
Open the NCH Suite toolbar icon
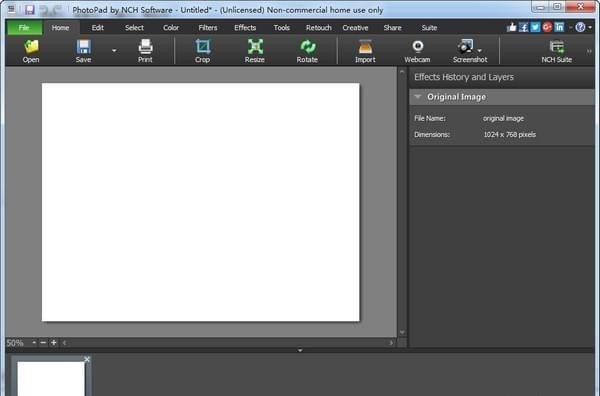pos(557,47)
